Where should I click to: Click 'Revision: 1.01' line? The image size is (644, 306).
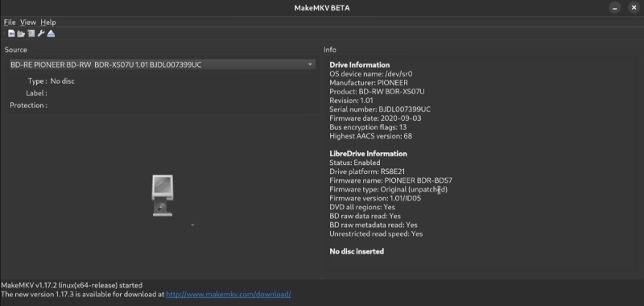click(x=351, y=101)
